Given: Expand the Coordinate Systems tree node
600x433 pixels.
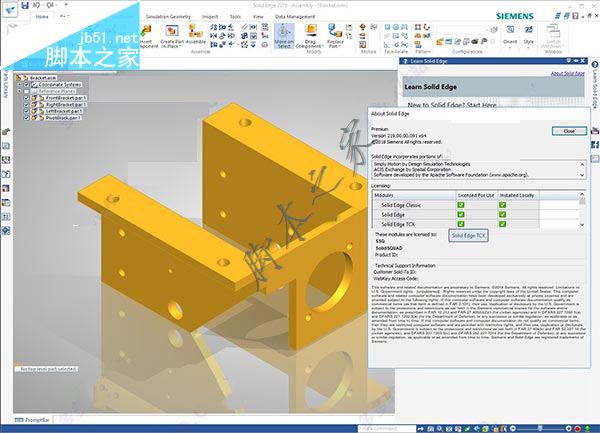Looking at the screenshot, I should pyautogui.click(x=20, y=85).
